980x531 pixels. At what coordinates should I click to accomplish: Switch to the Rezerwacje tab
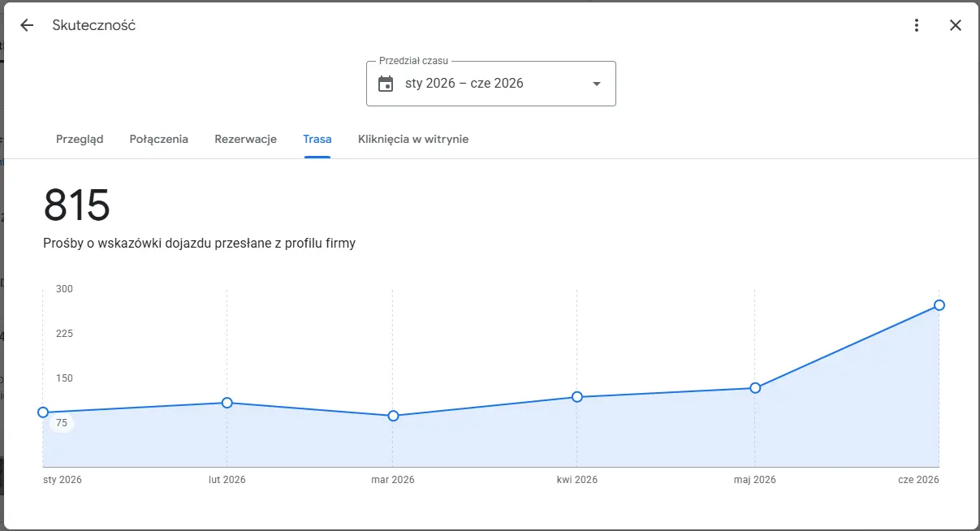[x=246, y=139]
